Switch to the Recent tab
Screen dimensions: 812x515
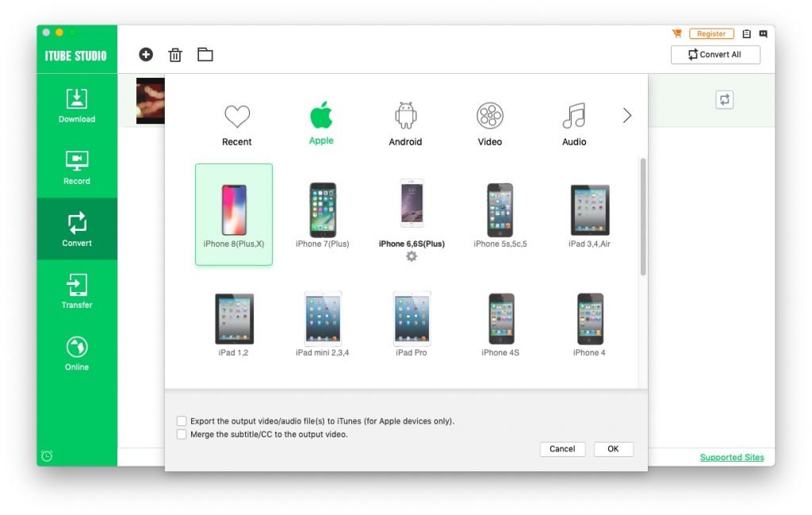[x=236, y=125]
